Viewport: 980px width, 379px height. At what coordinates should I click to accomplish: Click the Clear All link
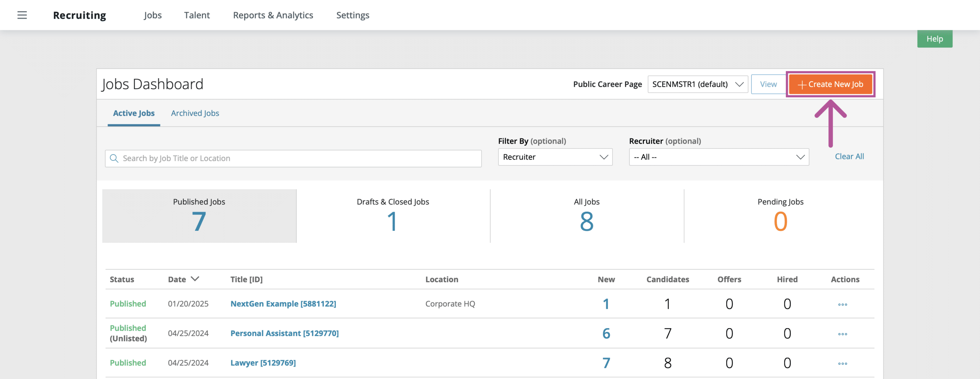(849, 157)
